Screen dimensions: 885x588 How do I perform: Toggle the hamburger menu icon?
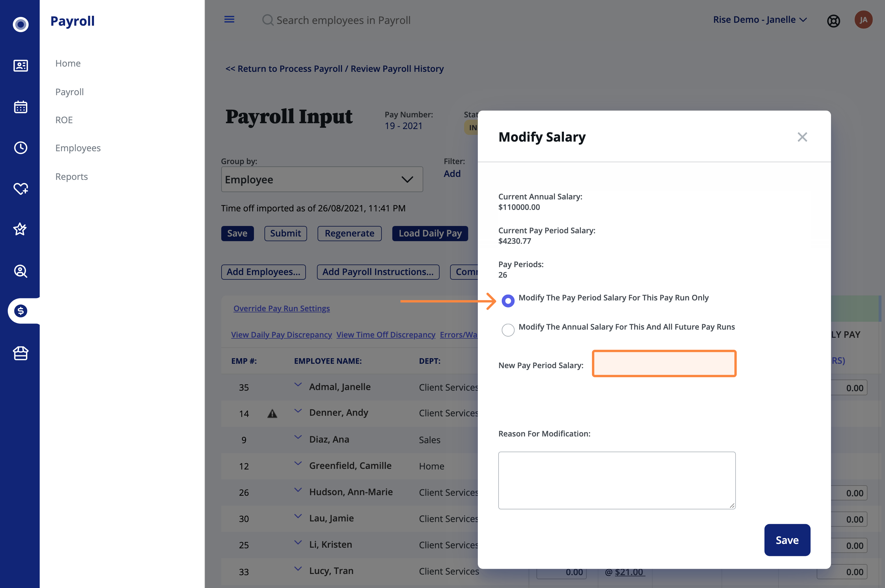[229, 20]
